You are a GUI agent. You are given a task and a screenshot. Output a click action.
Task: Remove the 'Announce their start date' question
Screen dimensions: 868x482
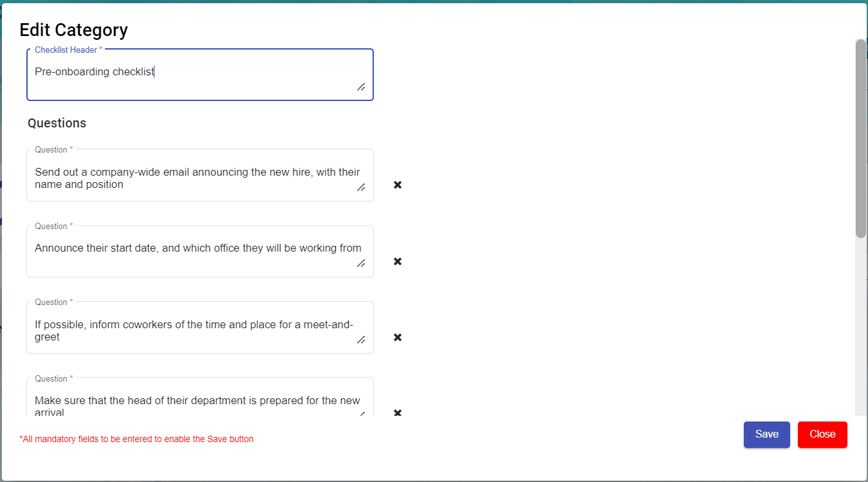398,261
